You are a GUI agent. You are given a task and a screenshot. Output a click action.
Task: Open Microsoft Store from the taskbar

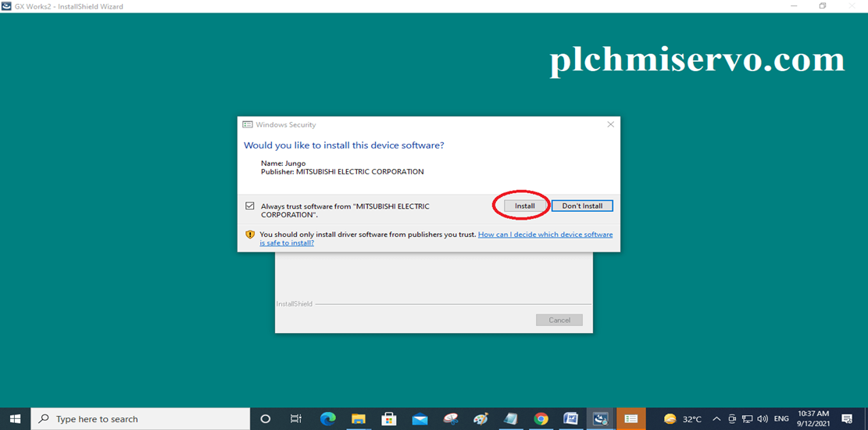tap(389, 419)
